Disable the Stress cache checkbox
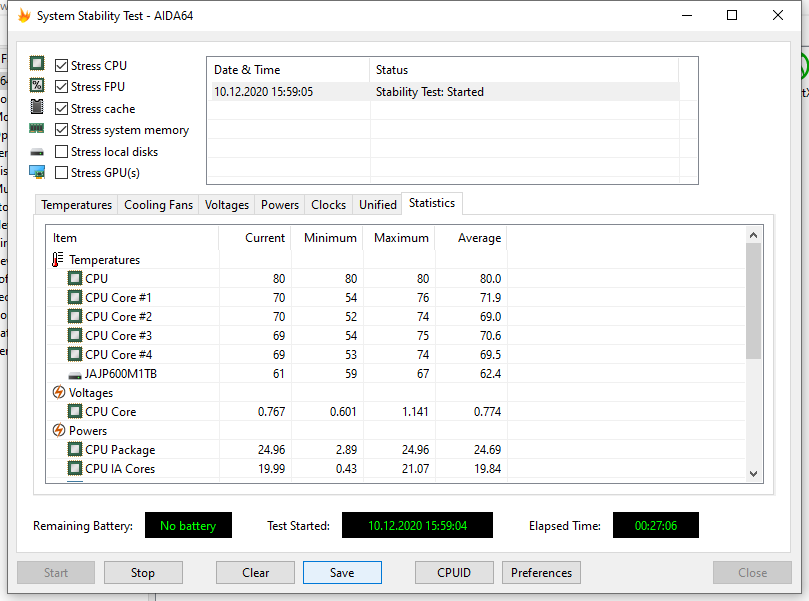The width and height of the screenshot is (809, 601). click(x=61, y=108)
